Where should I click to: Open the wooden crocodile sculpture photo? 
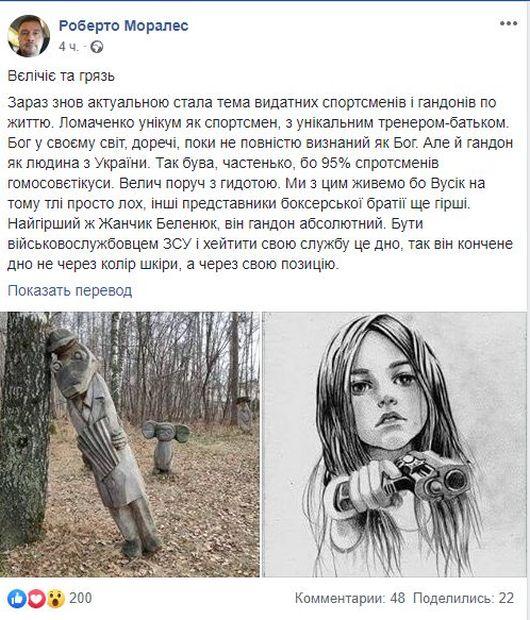point(130,444)
